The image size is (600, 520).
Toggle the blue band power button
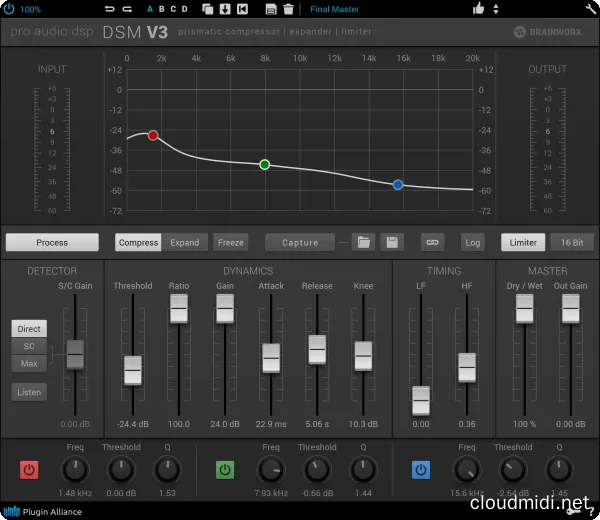click(421, 469)
